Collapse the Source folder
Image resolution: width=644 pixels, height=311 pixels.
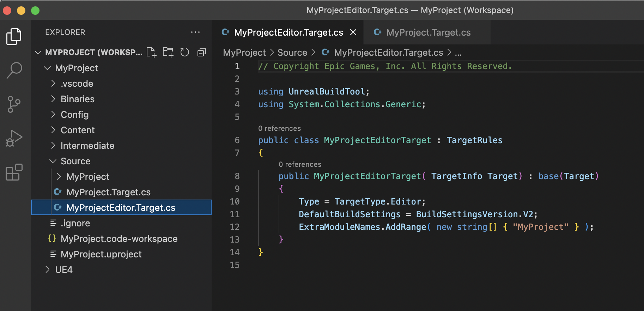(53, 161)
